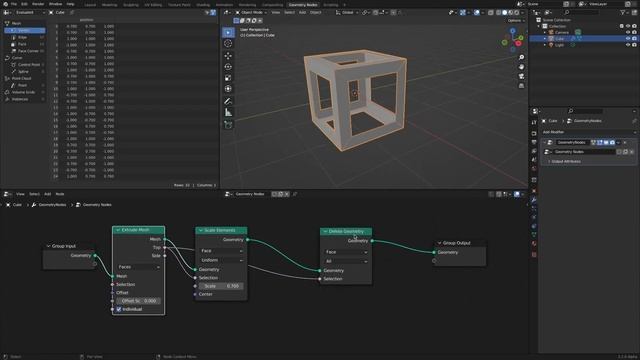Select the Select Box tool in viewport

(x=228, y=32)
